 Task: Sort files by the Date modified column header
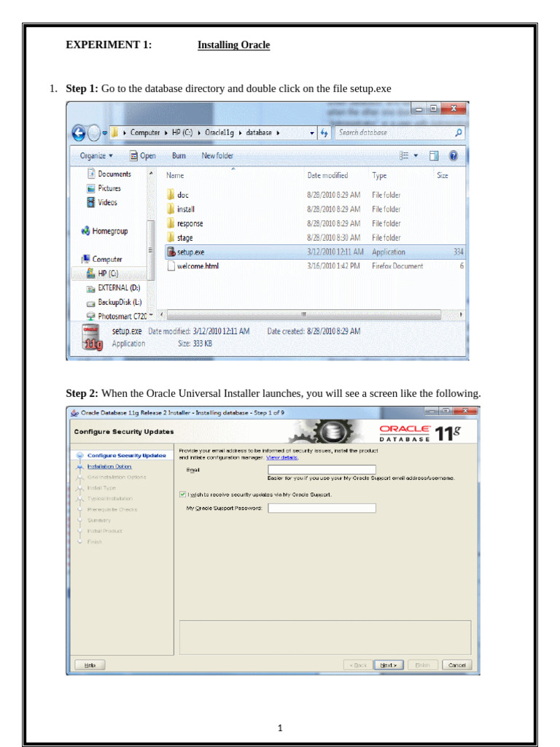point(327,175)
